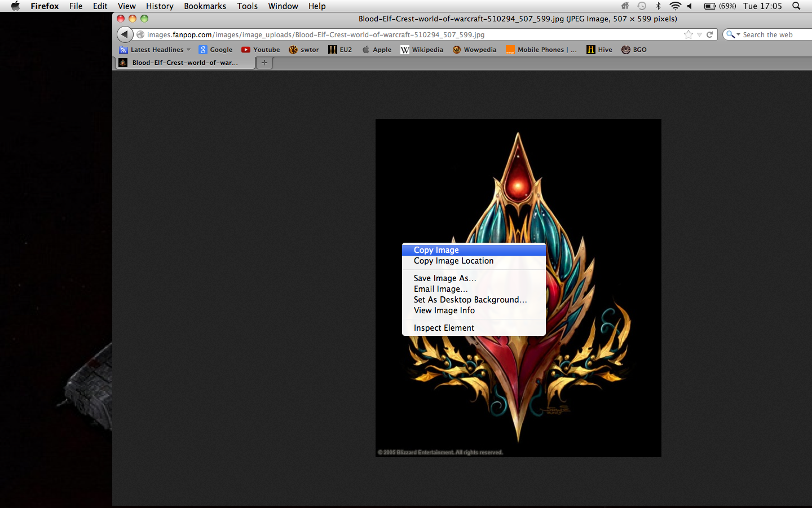The width and height of the screenshot is (812, 508).
Task: Open the Edit menu
Action: (x=100, y=6)
